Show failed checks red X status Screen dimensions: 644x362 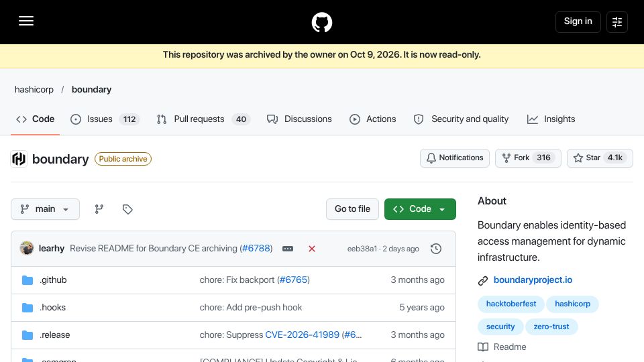[312, 249]
